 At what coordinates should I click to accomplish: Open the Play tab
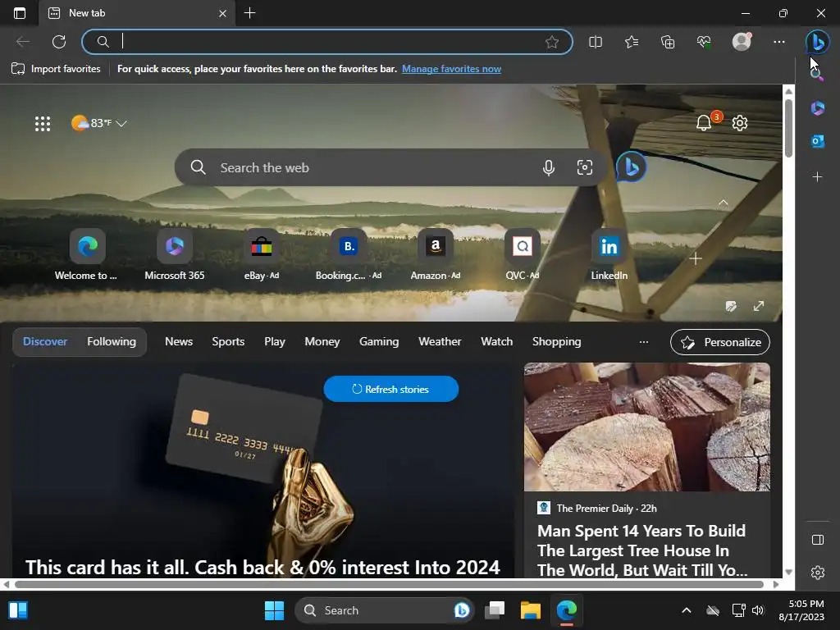(275, 342)
